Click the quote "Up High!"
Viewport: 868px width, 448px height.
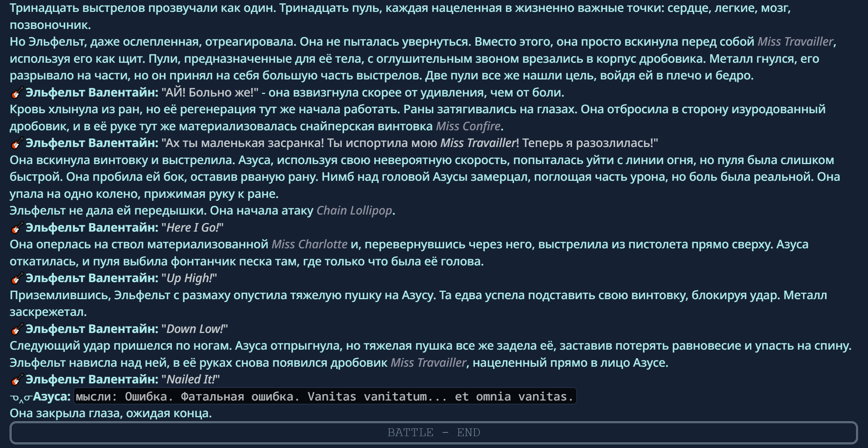[189, 278]
